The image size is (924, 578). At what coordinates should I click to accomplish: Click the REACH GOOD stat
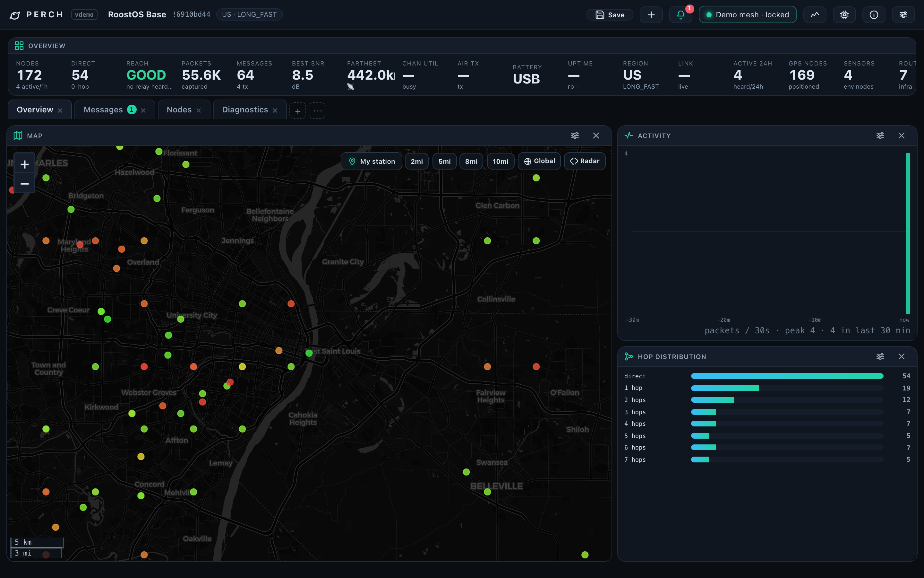pyautogui.click(x=149, y=75)
